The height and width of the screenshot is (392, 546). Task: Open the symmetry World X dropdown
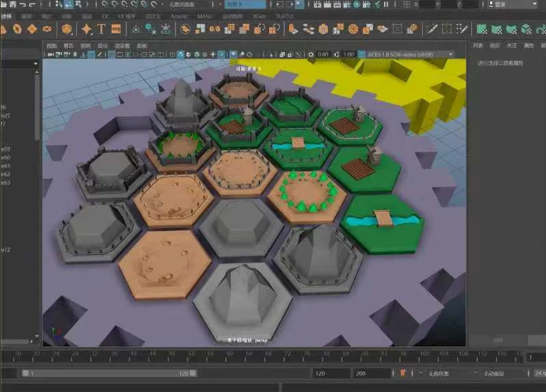(x=245, y=4)
